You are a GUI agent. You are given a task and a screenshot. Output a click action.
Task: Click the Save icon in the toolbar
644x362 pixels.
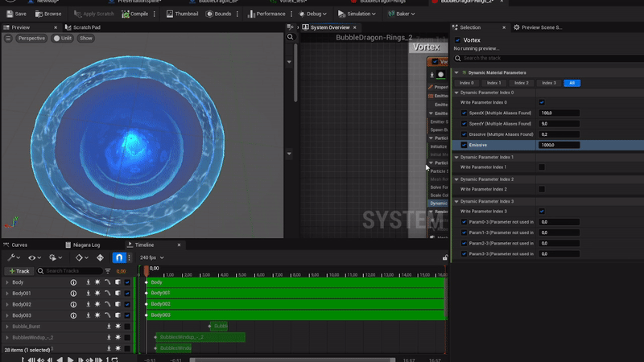(10, 14)
